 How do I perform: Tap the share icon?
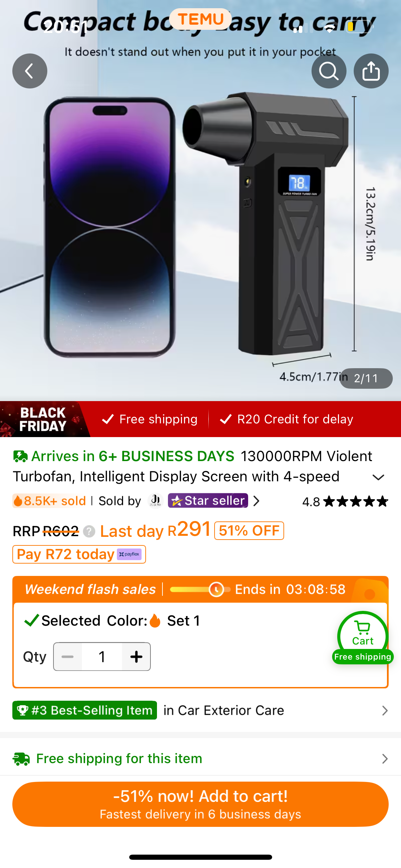tap(371, 71)
